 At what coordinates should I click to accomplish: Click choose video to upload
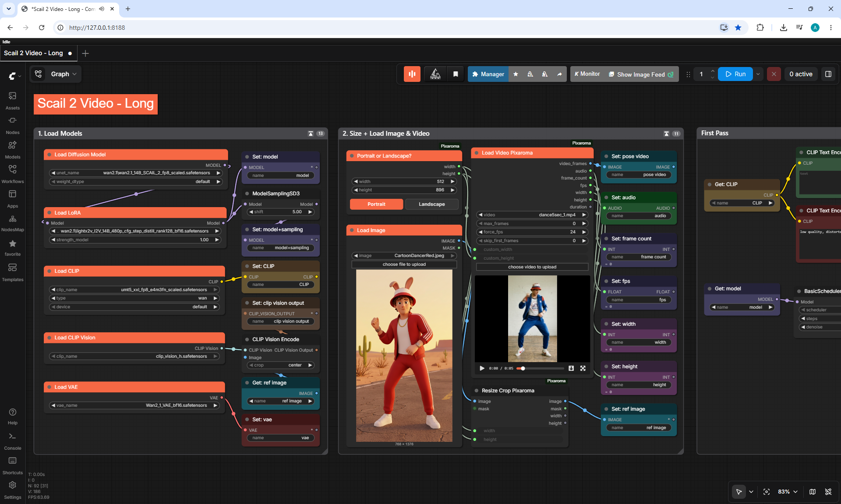pos(532,267)
